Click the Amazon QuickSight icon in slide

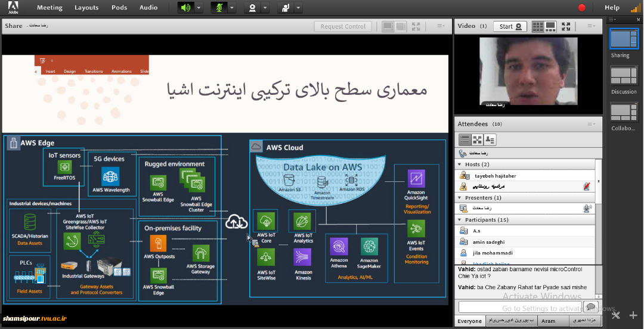[x=416, y=179]
